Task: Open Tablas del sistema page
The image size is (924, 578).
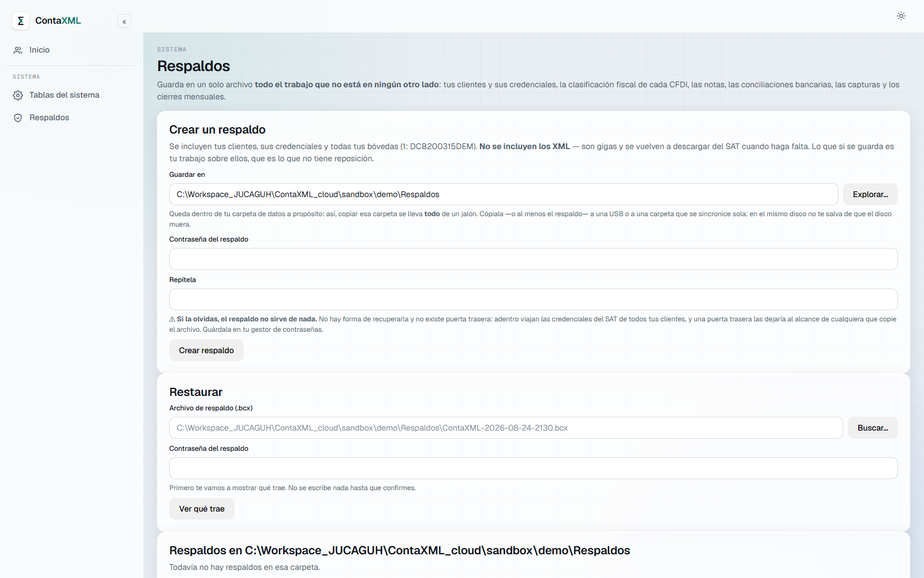Action: 71,95
